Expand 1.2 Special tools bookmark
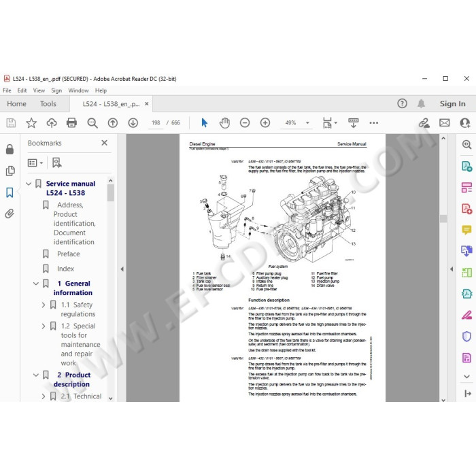The width and height of the screenshot is (476, 476). (x=44, y=326)
